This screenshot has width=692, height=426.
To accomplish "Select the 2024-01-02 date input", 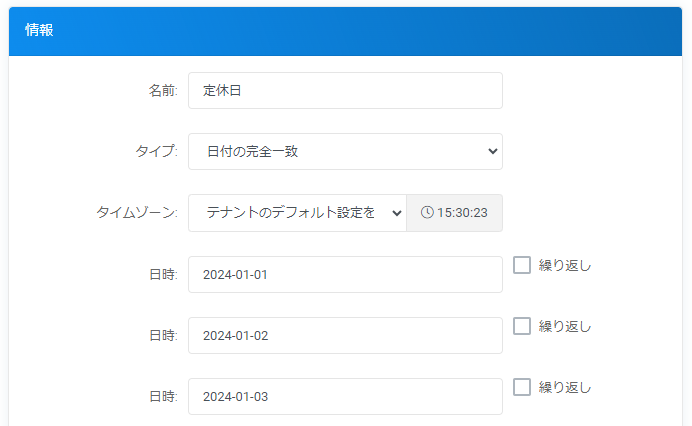I will (345, 335).
